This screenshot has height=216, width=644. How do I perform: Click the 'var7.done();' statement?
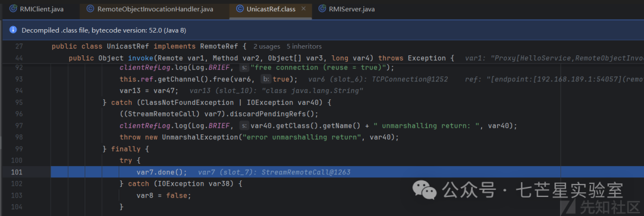tap(162, 172)
